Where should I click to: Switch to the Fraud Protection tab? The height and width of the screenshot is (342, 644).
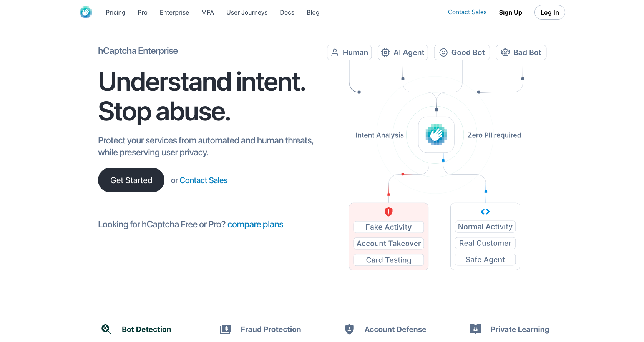coord(260,329)
